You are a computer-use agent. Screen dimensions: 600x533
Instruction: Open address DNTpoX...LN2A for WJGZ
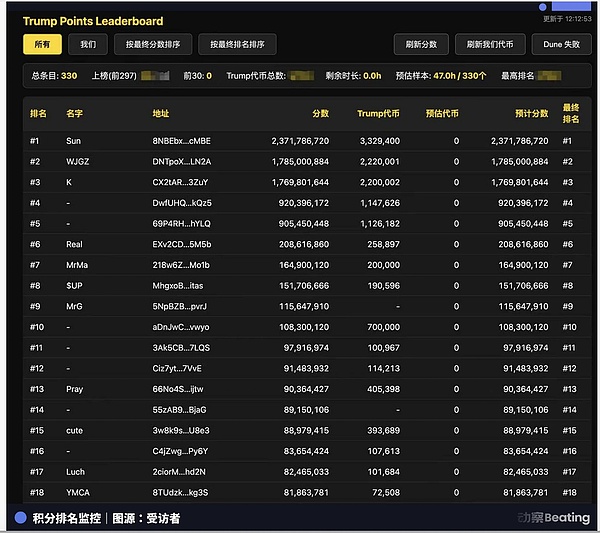(181, 161)
